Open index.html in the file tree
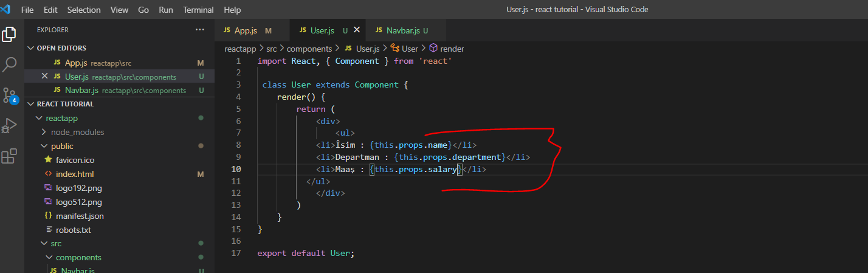The image size is (868, 273). 75,174
